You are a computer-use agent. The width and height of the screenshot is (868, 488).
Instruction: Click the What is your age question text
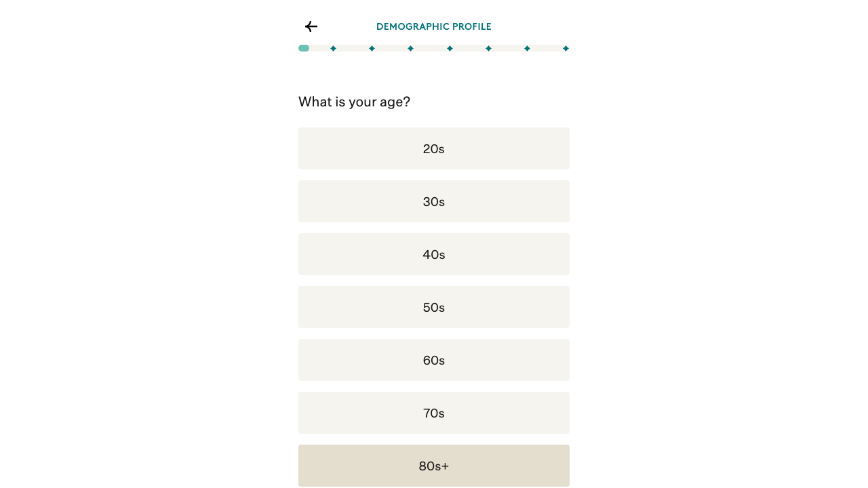pyautogui.click(x=354, y=102)
